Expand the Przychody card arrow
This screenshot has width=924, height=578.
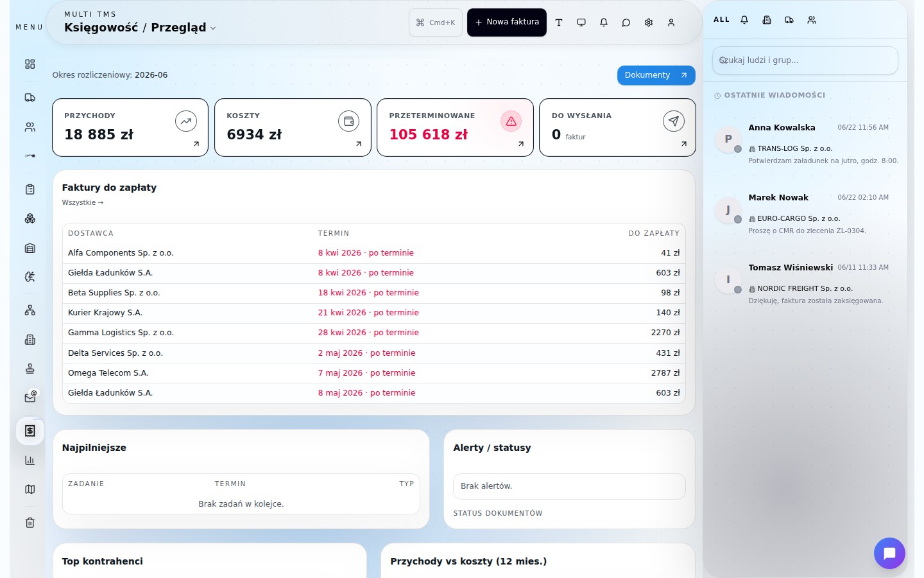(196, 144)
